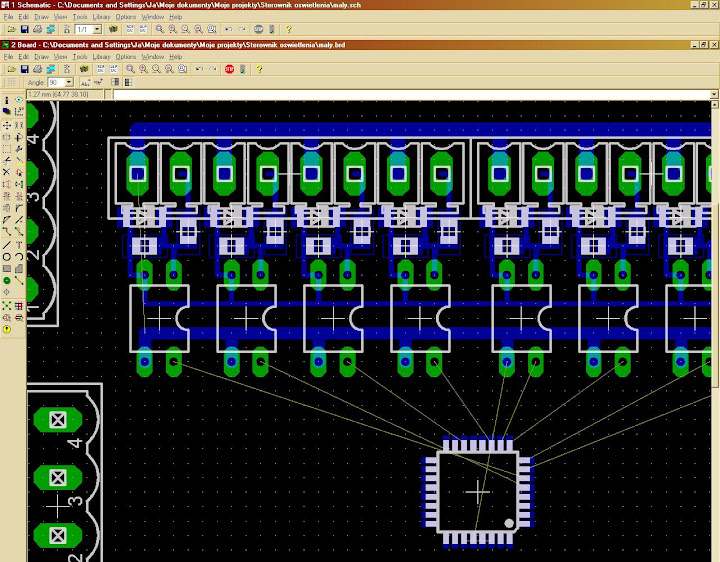Viewport: 720px width, 562px height.
Task: Select the Cut (scissors) tool
Action: tap(6, 161)
